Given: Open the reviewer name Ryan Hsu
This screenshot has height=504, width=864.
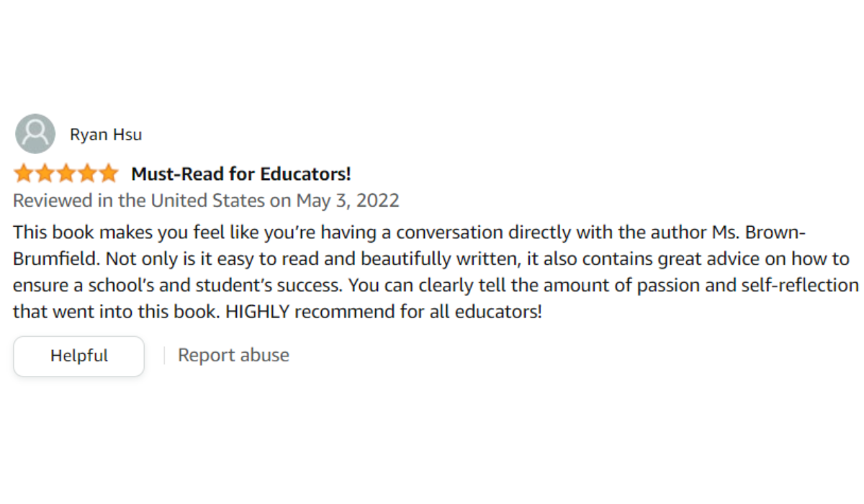Looking at the screenshot, I should coord(106,135).
